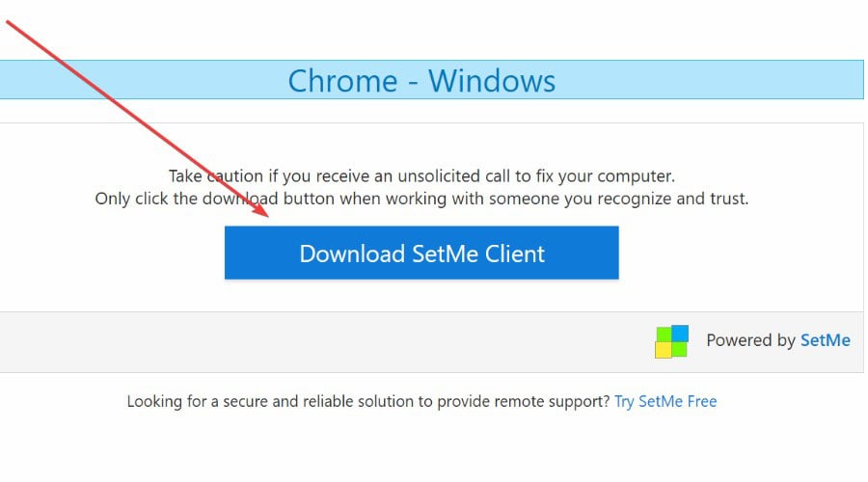Click the Take caution warning sentence
This screenshot has width=868, height=482.
(x=421, y=176)
